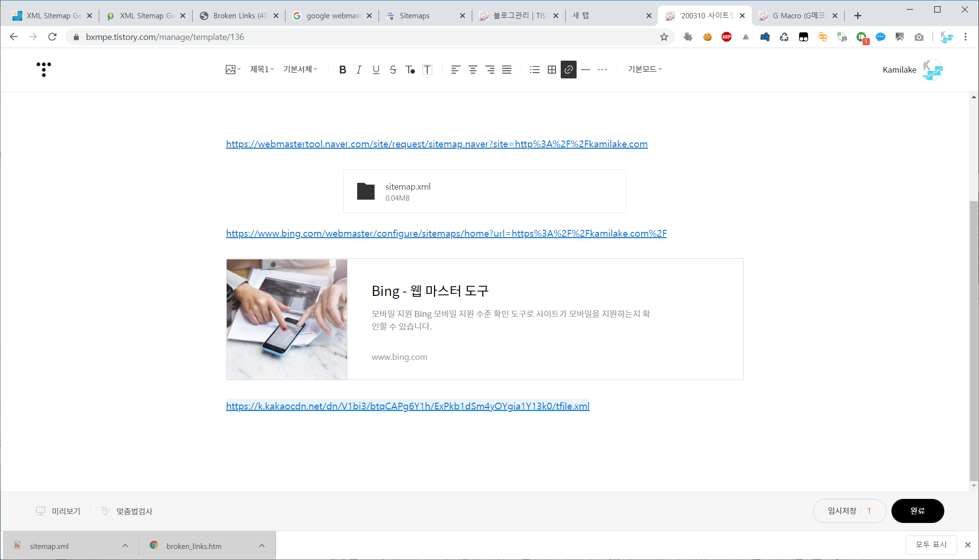Open the image insert dropdown
Viewport: 979px width, 560px height.
pos(233,70)
